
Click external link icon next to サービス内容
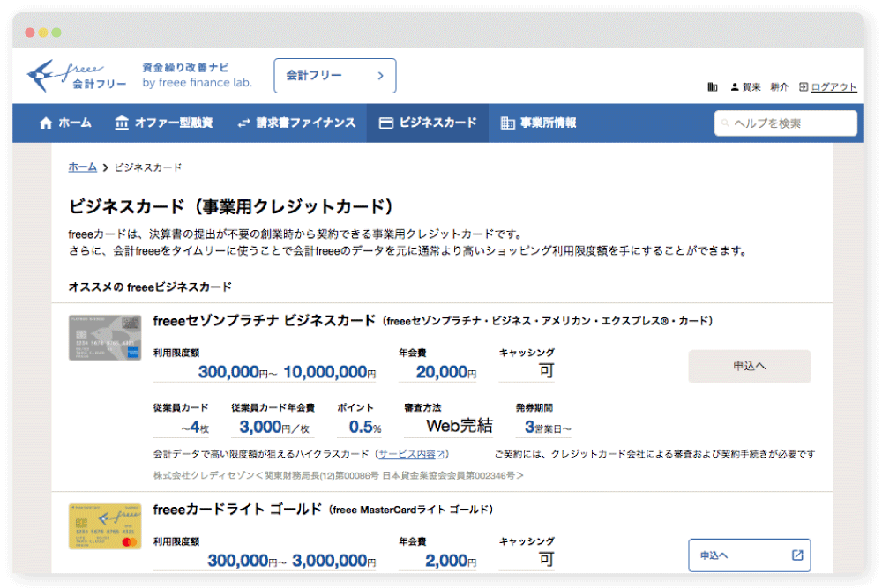point(440,454)
